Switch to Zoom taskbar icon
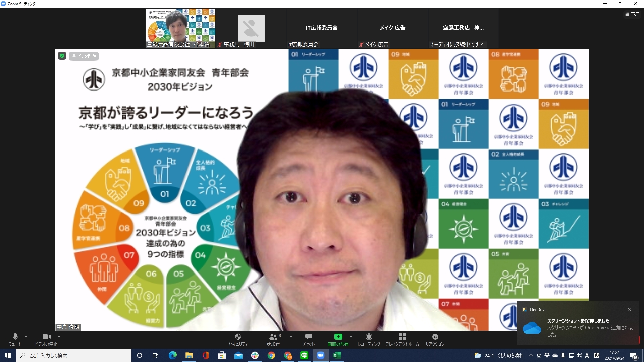 (321, 355)
